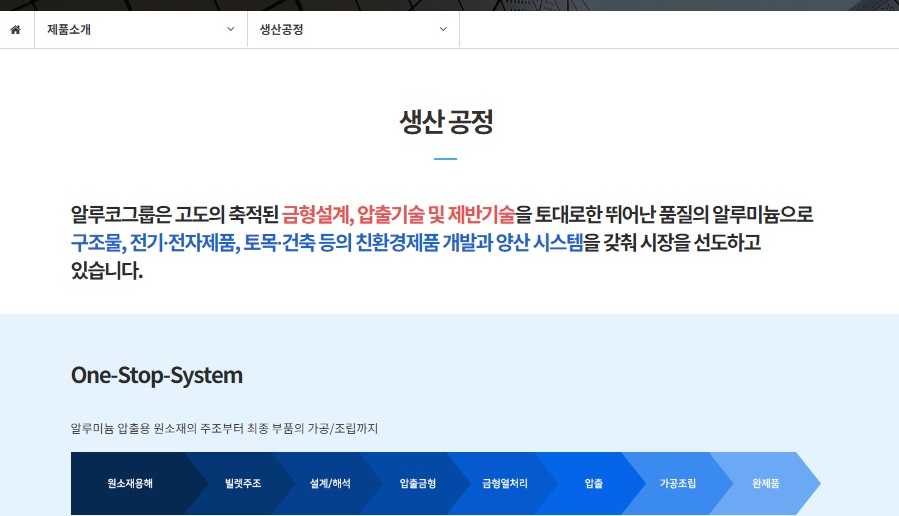Expand chevron next to 생산공정

click(443, 29)
